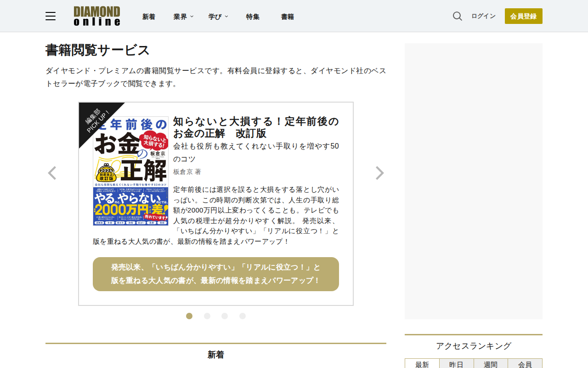
Task: Select the first carousel dot
Action: 189,316
